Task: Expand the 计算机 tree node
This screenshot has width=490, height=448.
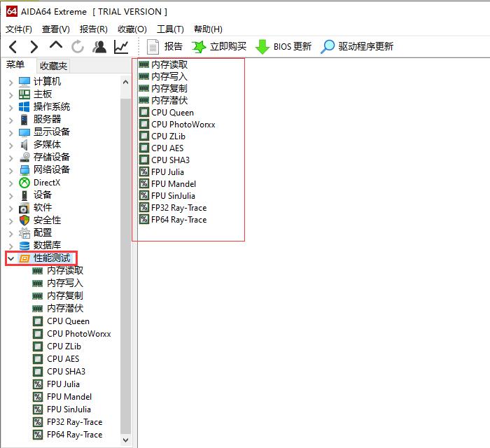Action: tap(10, 82)
